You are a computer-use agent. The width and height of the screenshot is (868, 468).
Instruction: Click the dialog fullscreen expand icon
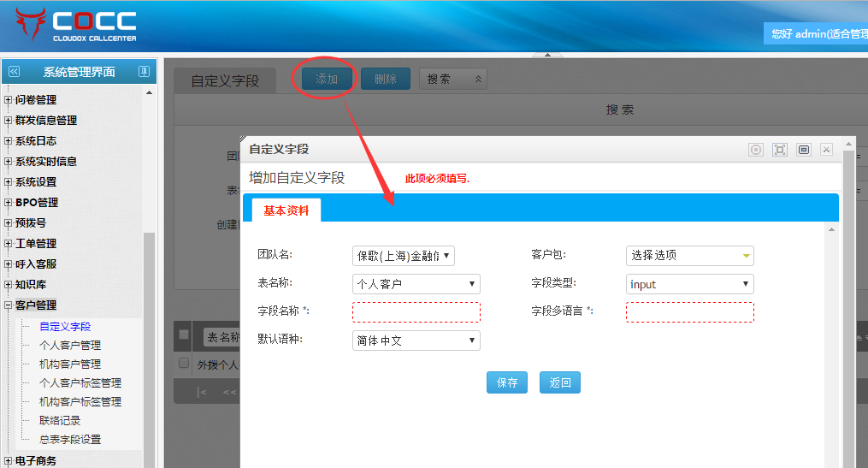[x=779, y=150]
